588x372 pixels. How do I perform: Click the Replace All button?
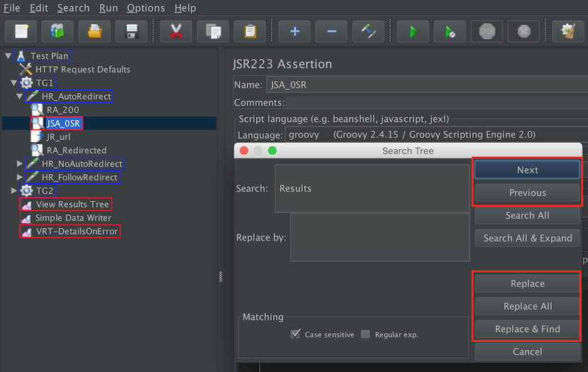pyautogui.click(x=527, y=306)
